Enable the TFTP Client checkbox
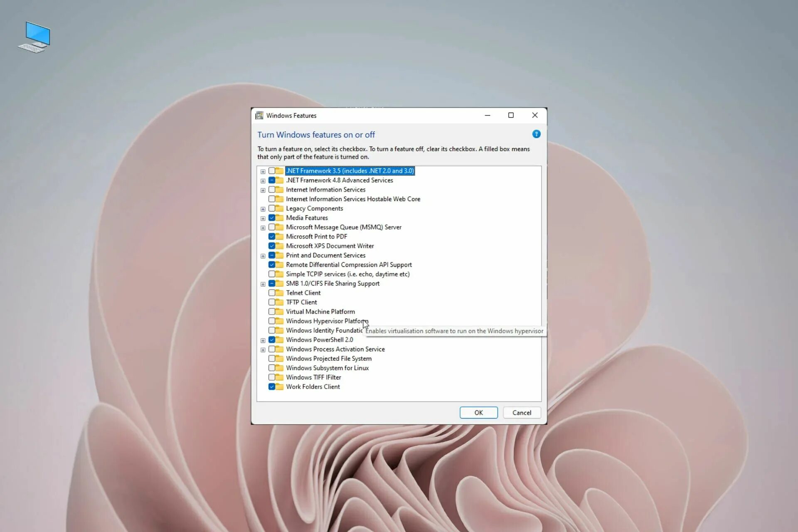798x532 pixels. (271, 302)
